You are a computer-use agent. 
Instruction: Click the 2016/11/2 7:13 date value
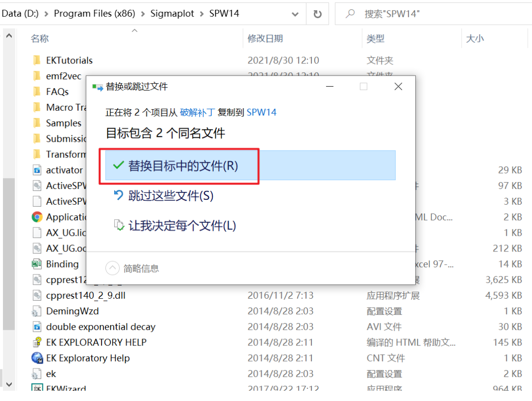coord(280,295)
